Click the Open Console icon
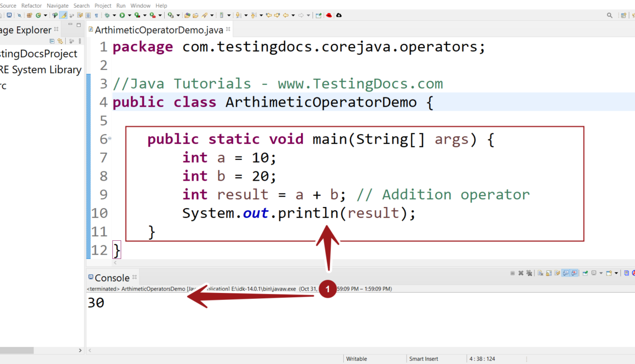The width and height of the screenshot is (635, 364). [609, 273]
